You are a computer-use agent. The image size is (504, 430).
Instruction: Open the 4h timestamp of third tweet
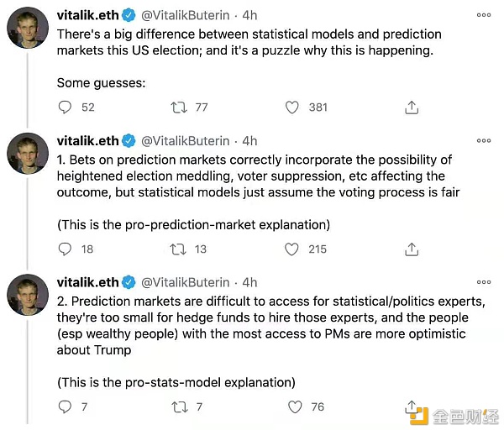(249, 282)
